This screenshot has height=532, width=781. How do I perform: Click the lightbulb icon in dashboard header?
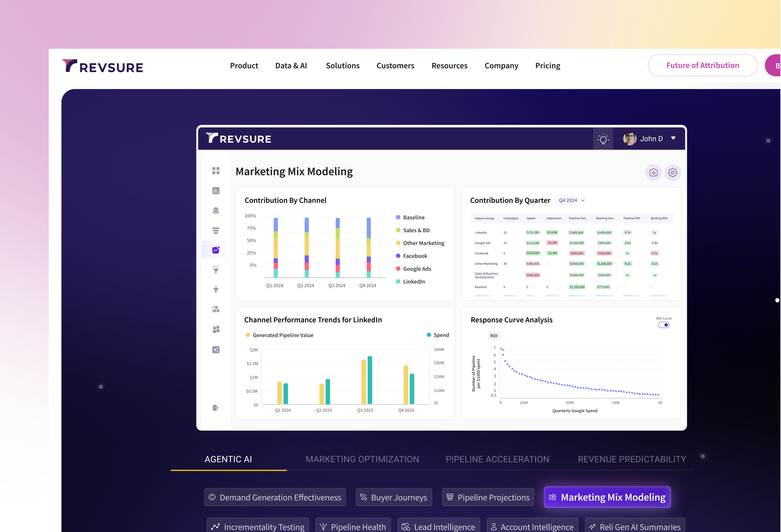click(x=603, y=139)
